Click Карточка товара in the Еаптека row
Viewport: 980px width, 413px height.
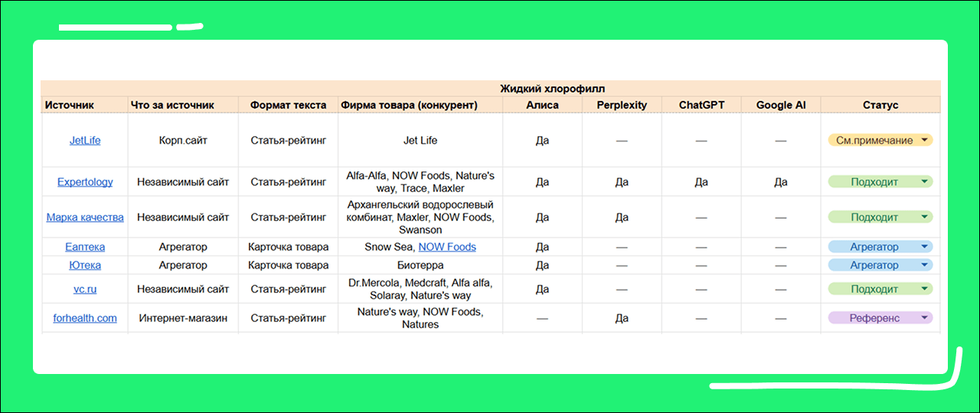tap(288, 247)
